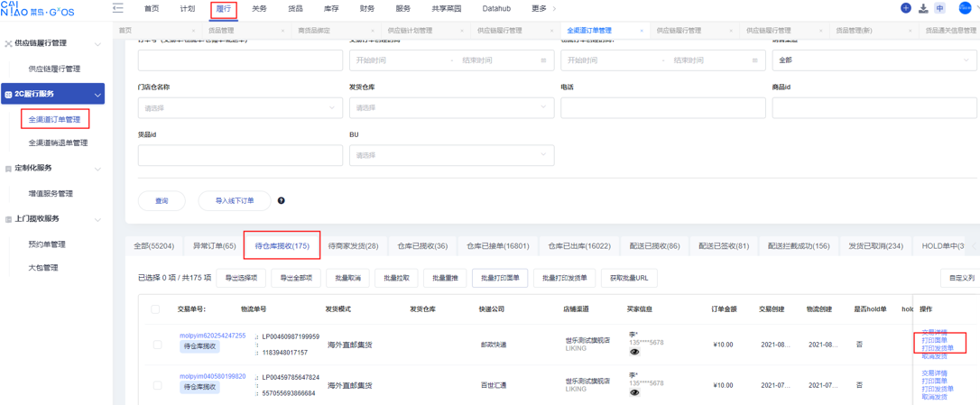The image size is (980, 405).
Task: Open 全渠道销退单管理 in the sidebar
Action: click(58, 143)
